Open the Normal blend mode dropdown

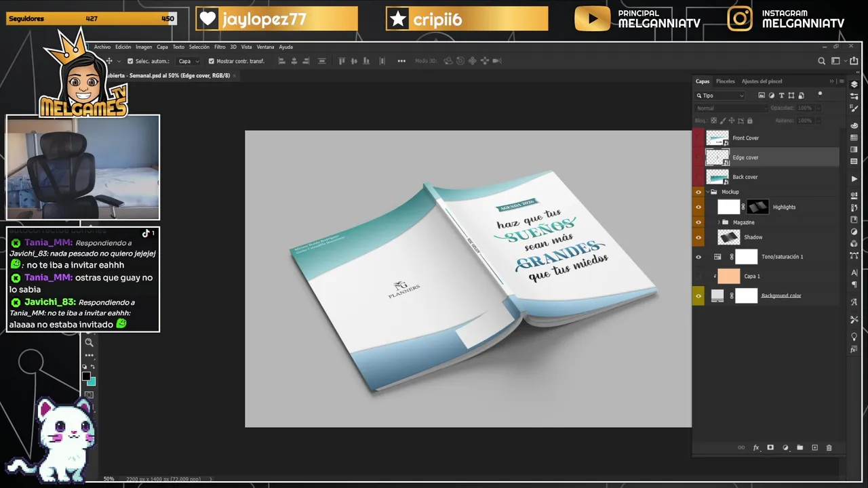click(731, 108)
